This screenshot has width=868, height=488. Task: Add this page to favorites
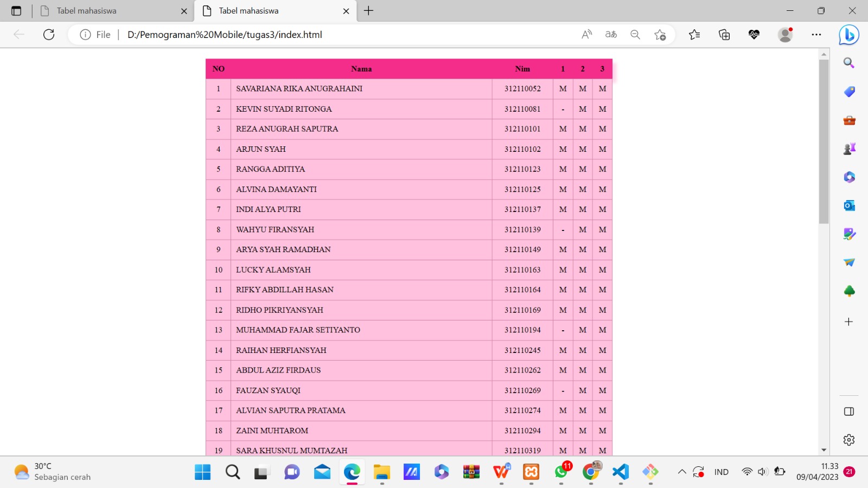coord(661,34)
